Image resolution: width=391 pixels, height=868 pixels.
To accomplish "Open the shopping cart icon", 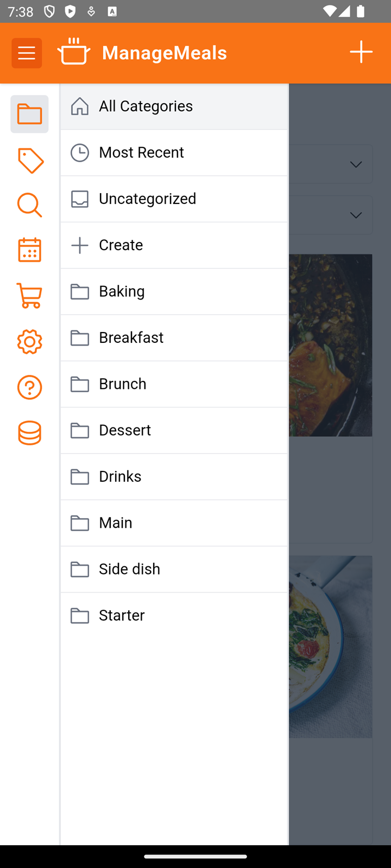I will (30, 296).
